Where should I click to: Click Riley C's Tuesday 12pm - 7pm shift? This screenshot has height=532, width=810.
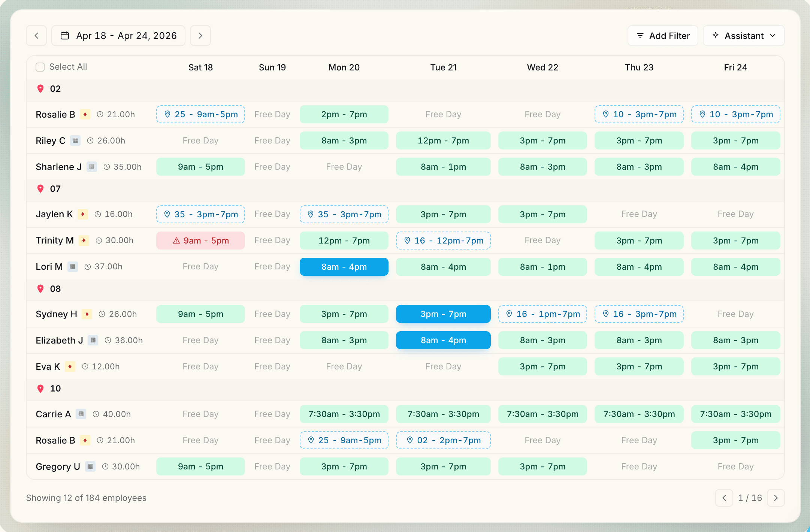pyautogui.click(x=443, y=140)
